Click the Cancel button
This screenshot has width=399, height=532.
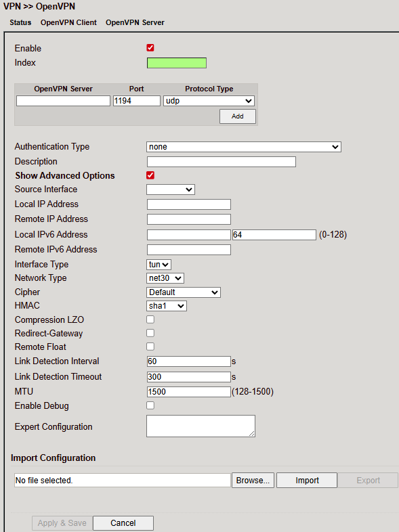123,523
